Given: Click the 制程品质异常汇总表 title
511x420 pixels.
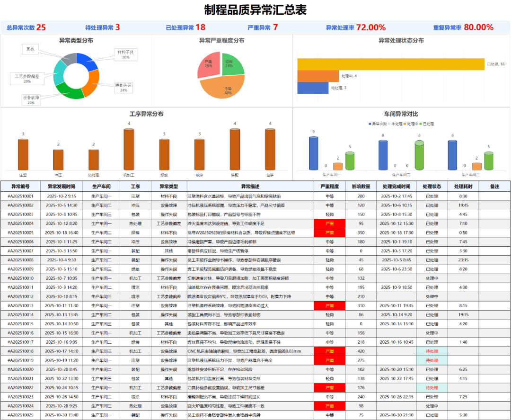Looking at the screenshot, I should [255, 10].
